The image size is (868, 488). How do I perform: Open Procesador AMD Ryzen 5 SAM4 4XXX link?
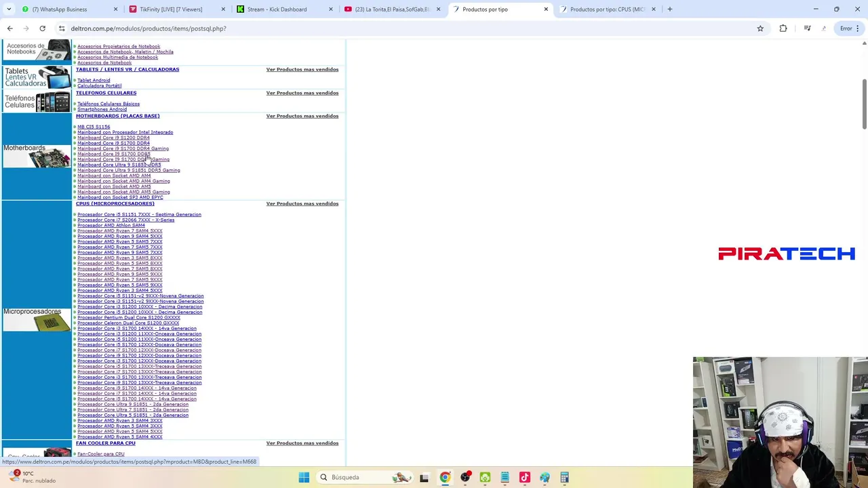click(119, 436)
